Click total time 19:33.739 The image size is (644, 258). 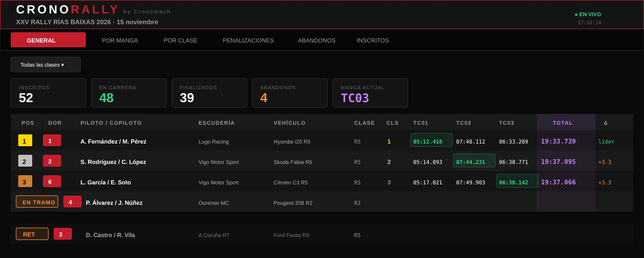coord(558,141)
